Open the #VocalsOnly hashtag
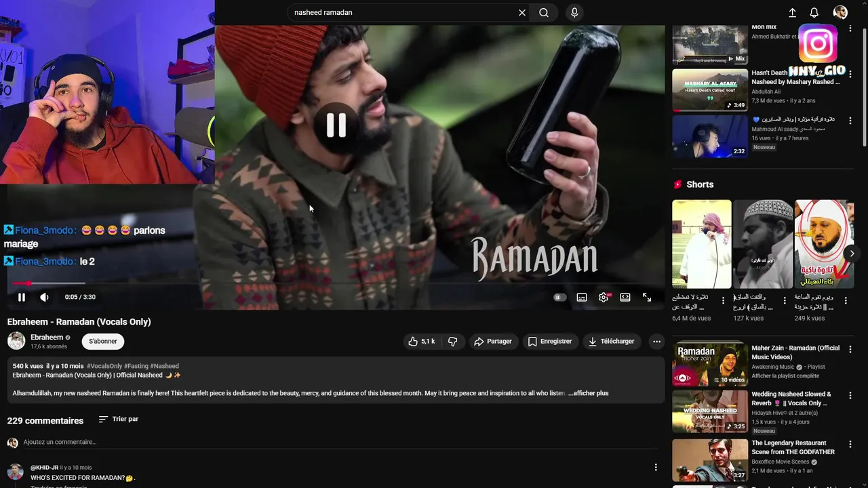 [104, 366]
